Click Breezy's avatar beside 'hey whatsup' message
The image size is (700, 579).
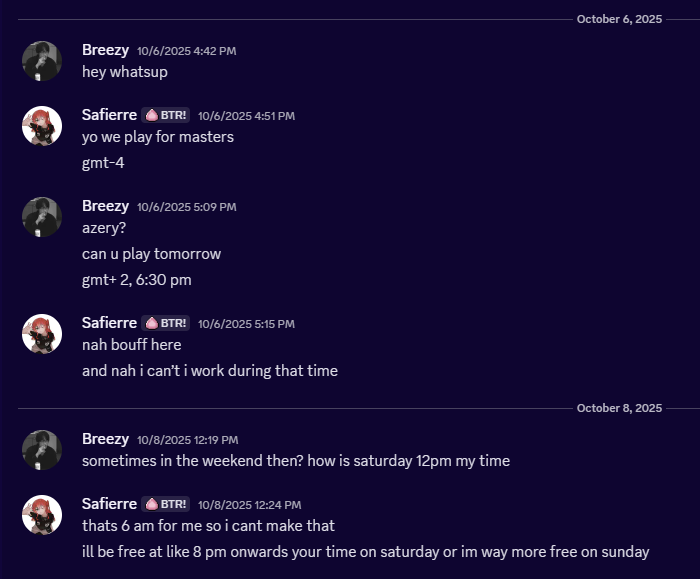point(42,61)
